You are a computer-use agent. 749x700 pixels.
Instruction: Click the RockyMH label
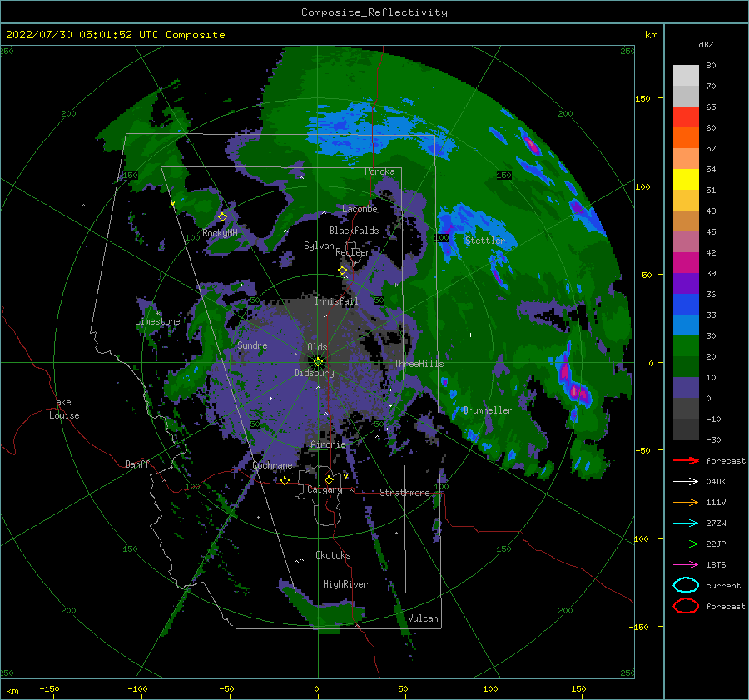coord(220,233)
